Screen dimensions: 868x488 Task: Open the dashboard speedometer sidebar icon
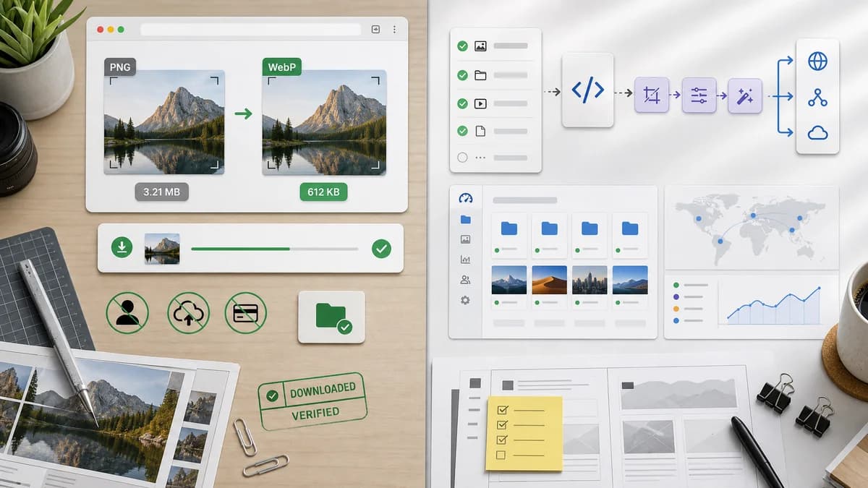coord(465,199)
